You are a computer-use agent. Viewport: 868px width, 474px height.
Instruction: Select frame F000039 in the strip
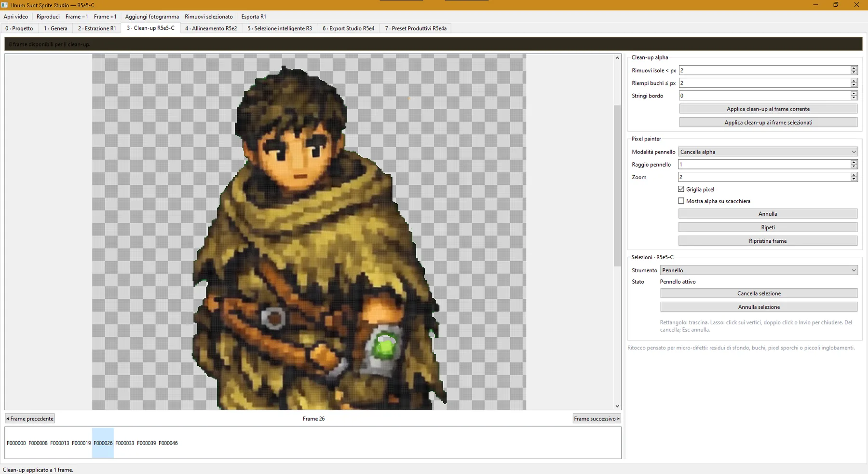coord(147,443)
